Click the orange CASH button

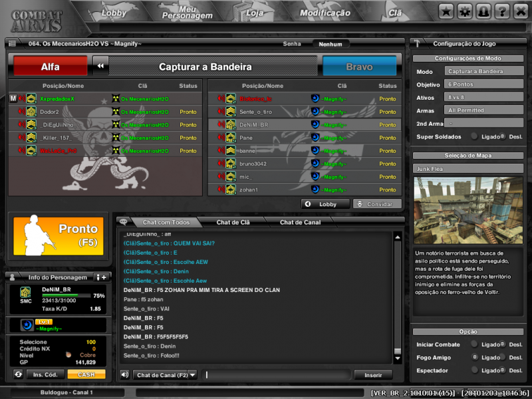86,374
